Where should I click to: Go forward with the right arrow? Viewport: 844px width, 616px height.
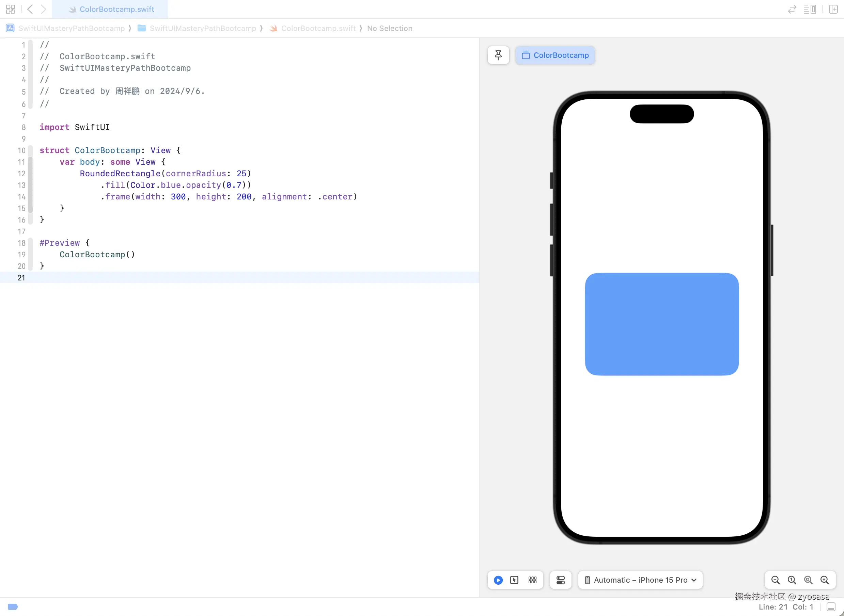[43, 9]
